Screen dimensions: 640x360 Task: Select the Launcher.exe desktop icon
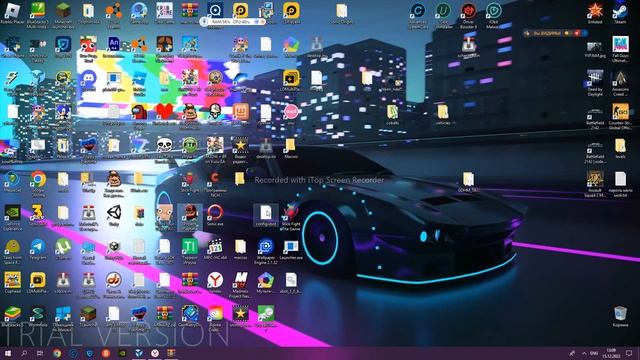click(x=291, y=247)
